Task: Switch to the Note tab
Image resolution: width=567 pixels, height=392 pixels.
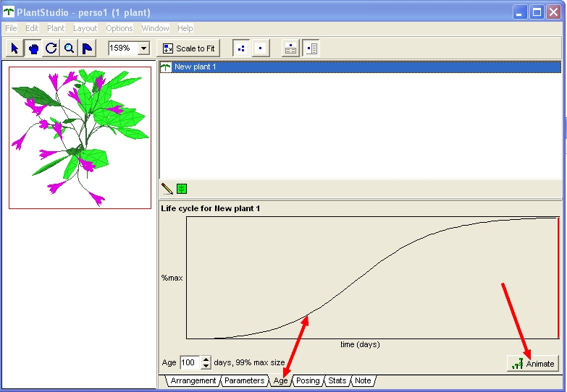Action: coord(363,381)
